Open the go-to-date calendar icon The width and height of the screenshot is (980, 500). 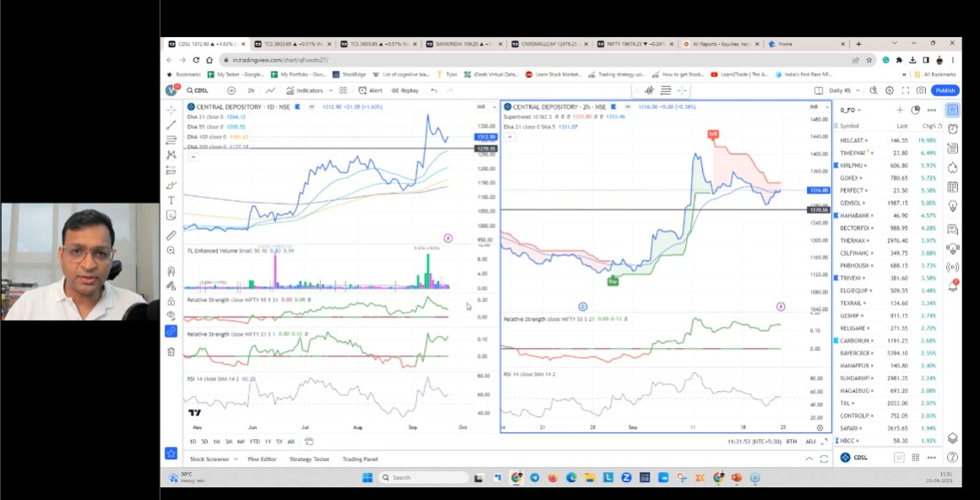pyautogui.click(x=308, y=441)
